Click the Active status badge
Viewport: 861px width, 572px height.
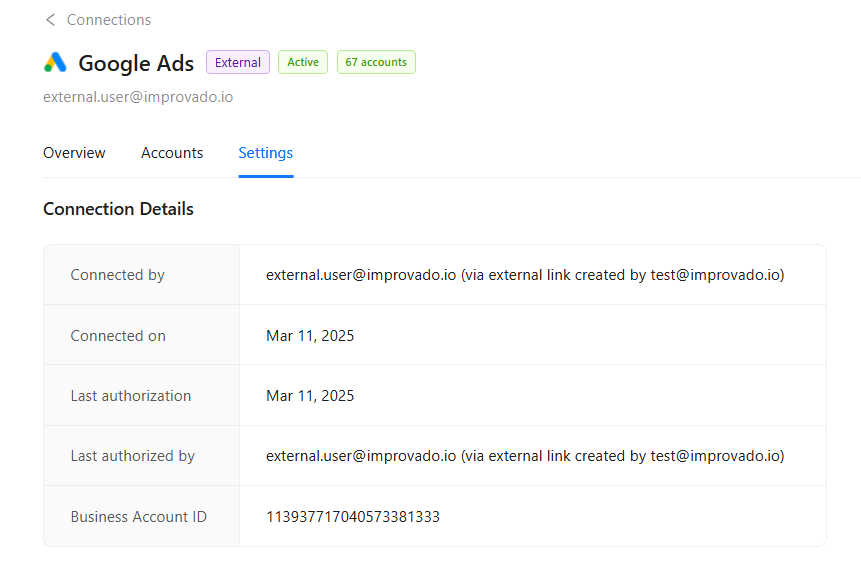coord(303,62)
